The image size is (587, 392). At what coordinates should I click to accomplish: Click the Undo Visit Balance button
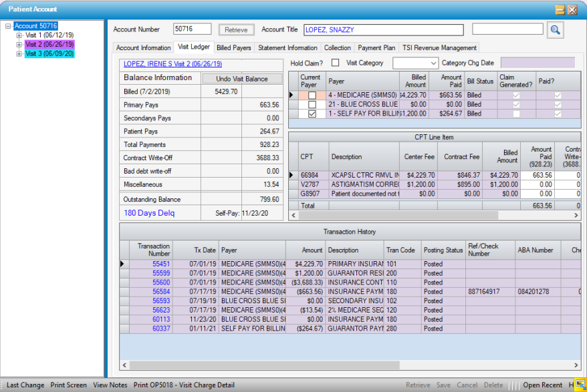pos(243,79)
